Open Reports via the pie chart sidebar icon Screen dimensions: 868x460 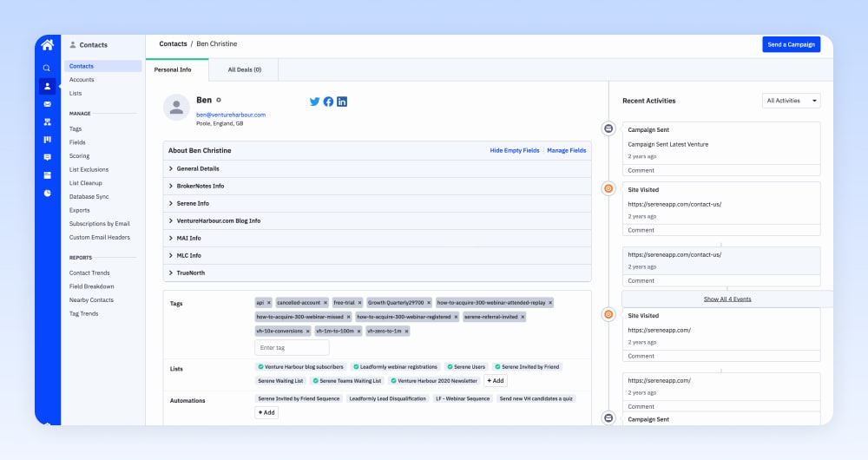tap(47, 194)
